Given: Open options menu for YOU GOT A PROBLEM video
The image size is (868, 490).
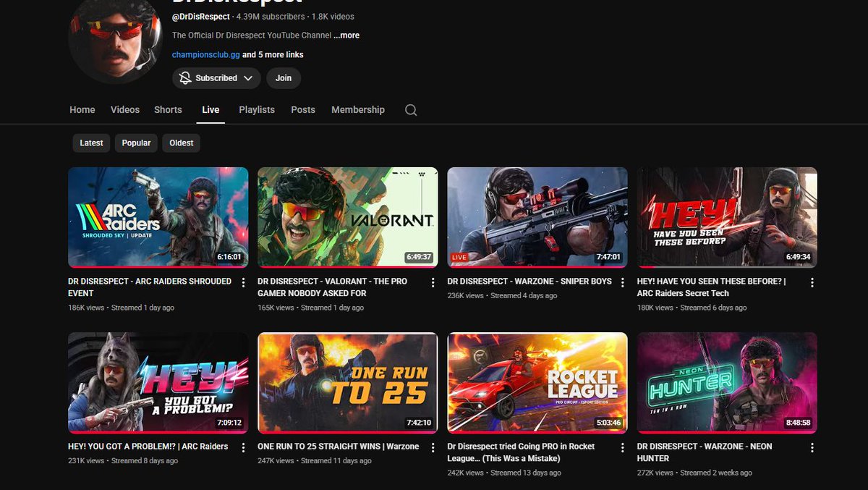Looking at the screenshot, I should point(243,447).
